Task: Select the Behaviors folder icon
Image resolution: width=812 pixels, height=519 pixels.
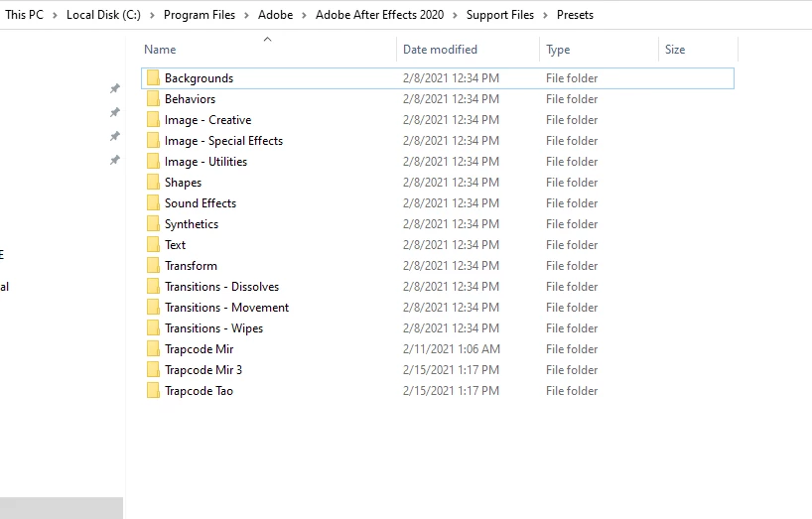Action: click(x=153, y=98)
